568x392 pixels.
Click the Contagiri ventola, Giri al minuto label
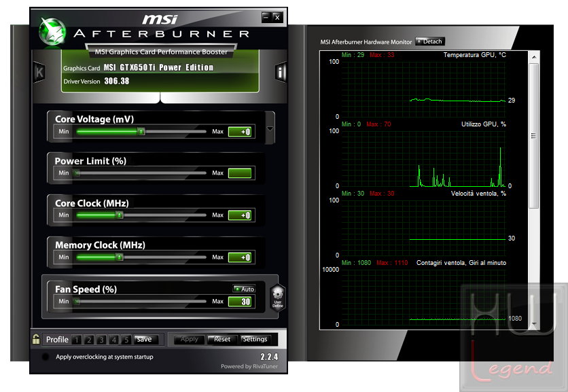pos(461,263)
